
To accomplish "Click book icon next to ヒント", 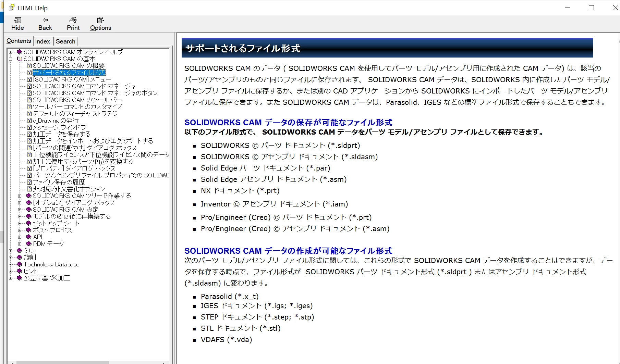I will point(20,271).
